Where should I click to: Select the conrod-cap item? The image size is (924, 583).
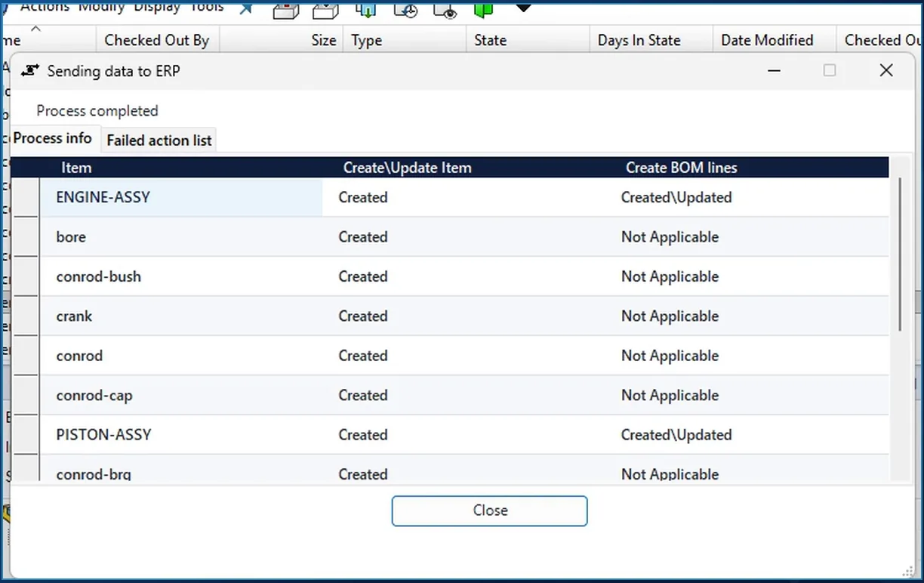(x=181, y=395)
